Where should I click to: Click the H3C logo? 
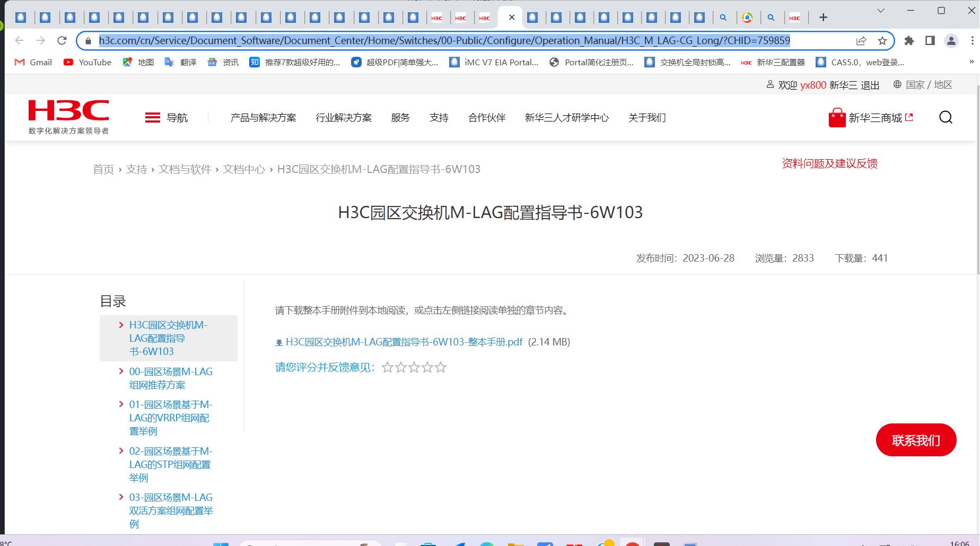(68, 117)
